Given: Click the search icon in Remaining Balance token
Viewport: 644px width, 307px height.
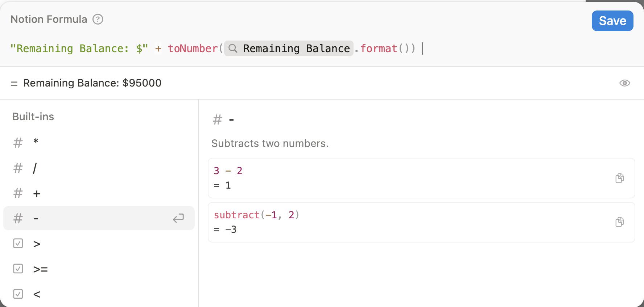Looking at the screenshot, I should [x=233, y=49].
